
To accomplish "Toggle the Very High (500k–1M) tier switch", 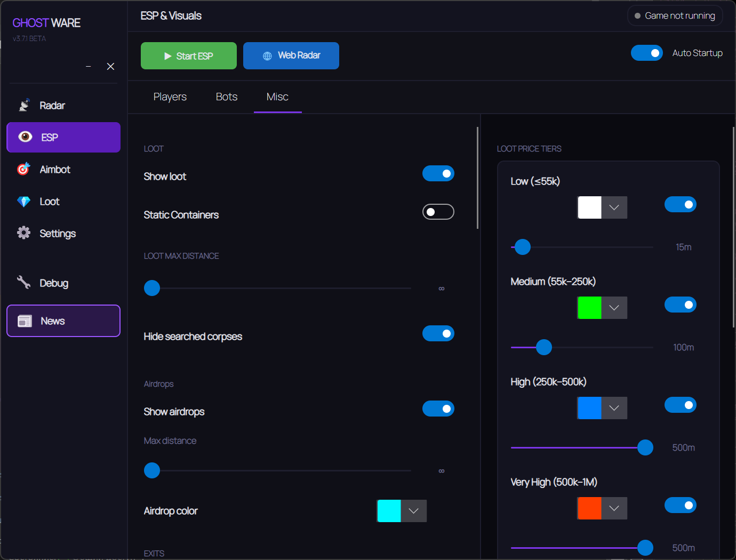I will pyautogui.click(x=681, y=505).
